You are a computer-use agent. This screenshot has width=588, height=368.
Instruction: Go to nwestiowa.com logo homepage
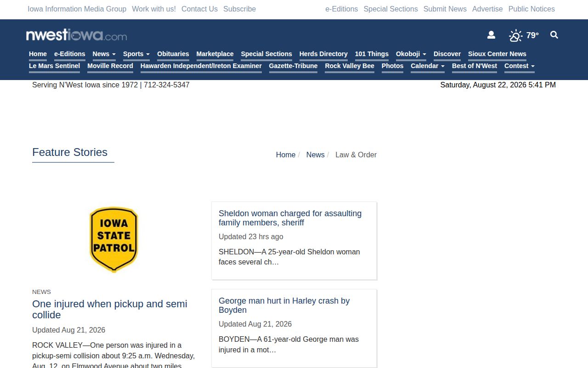(x=76, y=35)
